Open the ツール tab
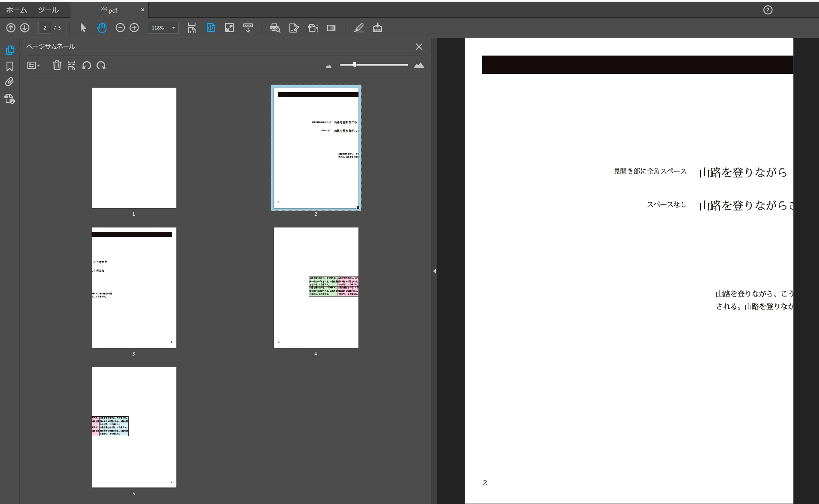 pos(48,10)
